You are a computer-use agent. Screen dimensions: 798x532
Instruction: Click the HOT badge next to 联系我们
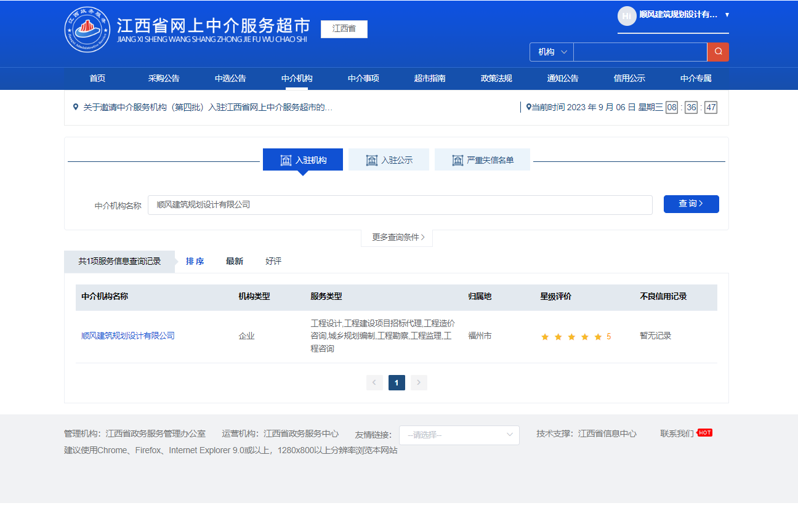[x=705, y=433]
